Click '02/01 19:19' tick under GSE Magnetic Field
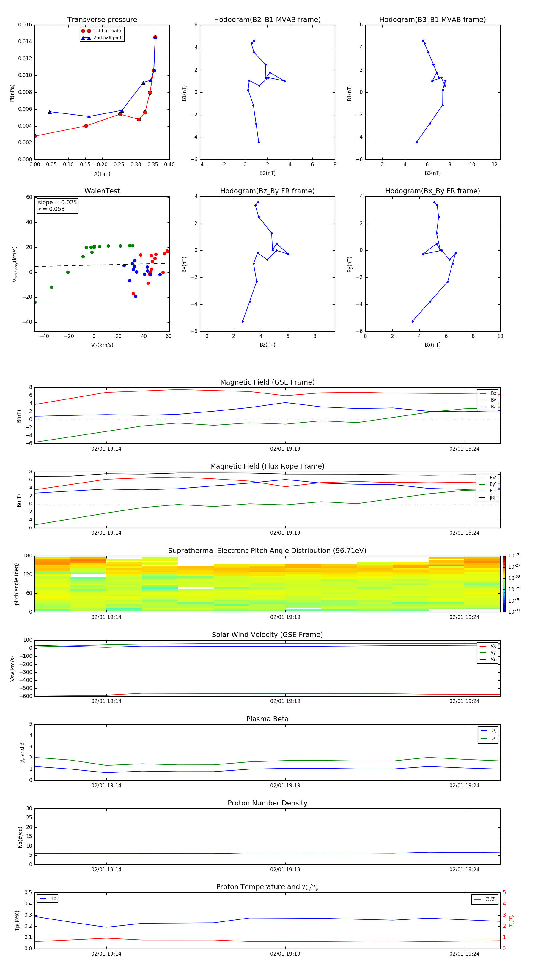This screenshot has width=535, height=980. tap(285, 449)
